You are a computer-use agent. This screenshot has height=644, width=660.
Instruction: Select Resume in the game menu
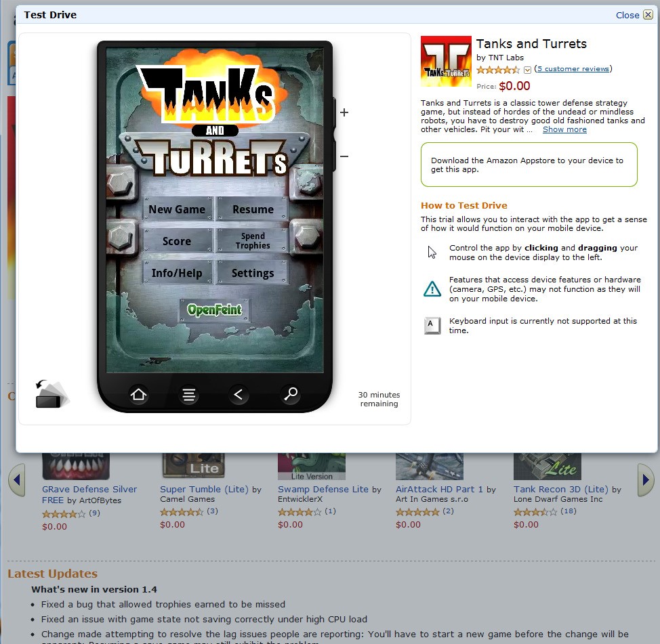pyautogui.click(x=253, y=209)
